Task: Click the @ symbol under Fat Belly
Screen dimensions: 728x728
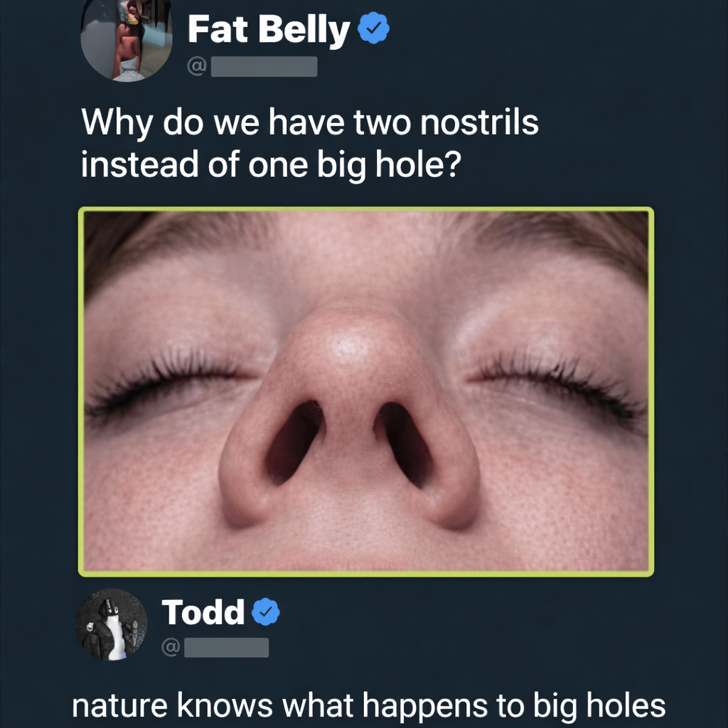Action: (x=196, y=67)
